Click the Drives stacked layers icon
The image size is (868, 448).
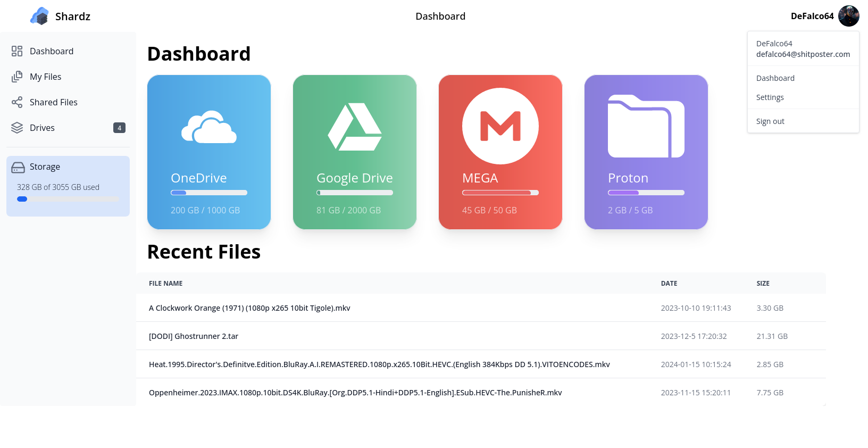coord(17,128)
